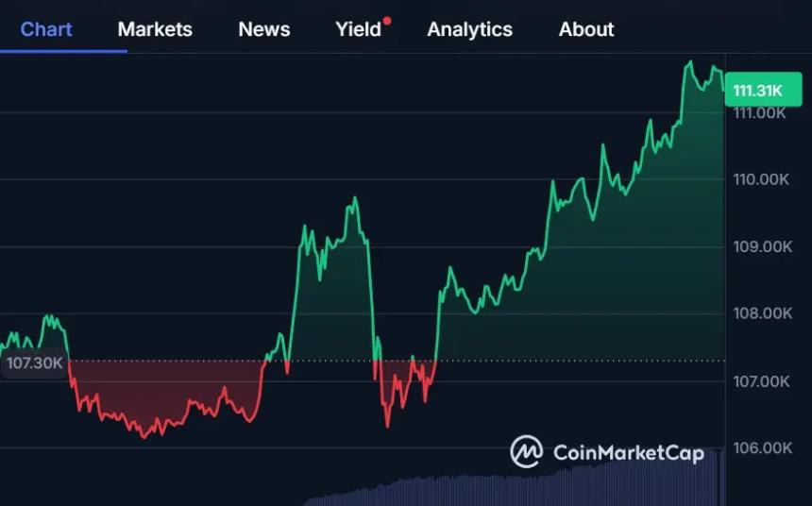Go to the News tab
The image size is (812, 506).
click(x=264, y=29)
